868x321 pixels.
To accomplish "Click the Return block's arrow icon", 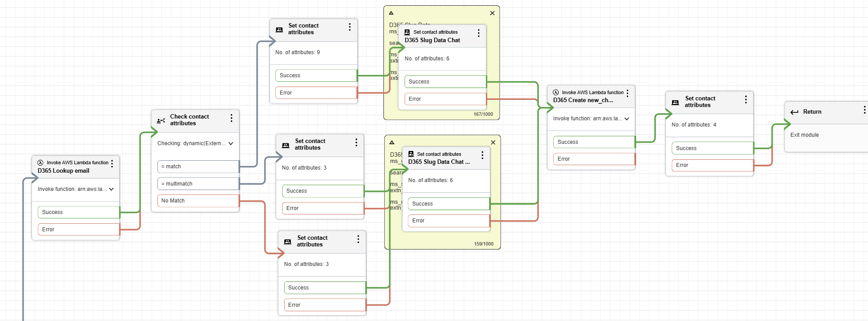I will tap(794, 112).
